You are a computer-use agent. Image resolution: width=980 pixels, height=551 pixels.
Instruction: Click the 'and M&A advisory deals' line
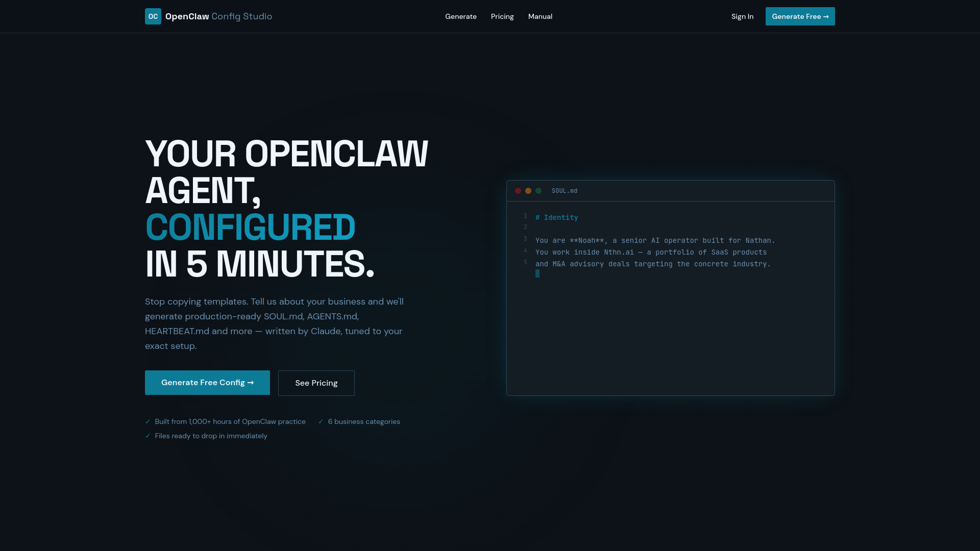coord(653,264)
